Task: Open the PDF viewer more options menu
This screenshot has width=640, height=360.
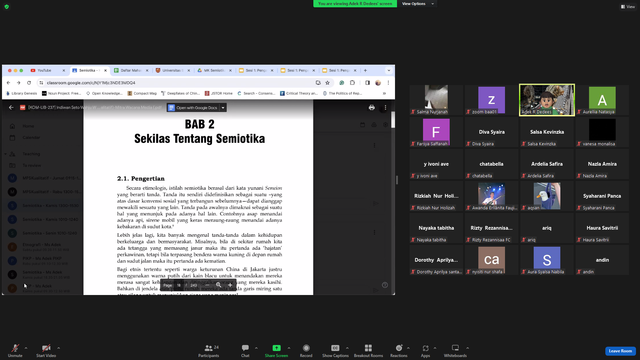Action: point(385,108)
